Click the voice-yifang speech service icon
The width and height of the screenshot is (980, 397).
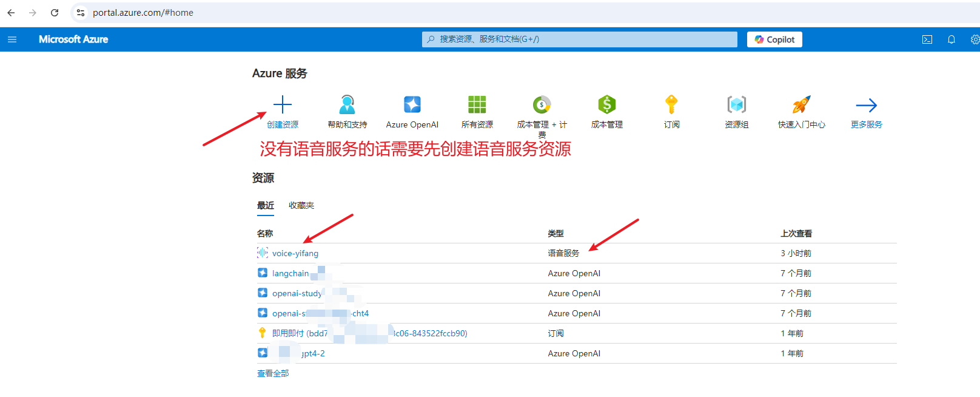pyautogui.click(x=263, y=253)
